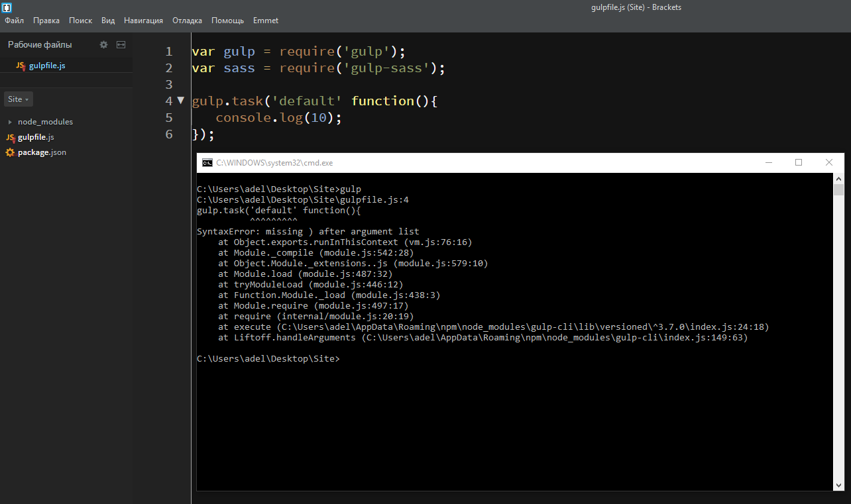This screenshot has height=504, width=851.
Task: Click the SyntaxError line in cmd
Action: click(308, 232)
